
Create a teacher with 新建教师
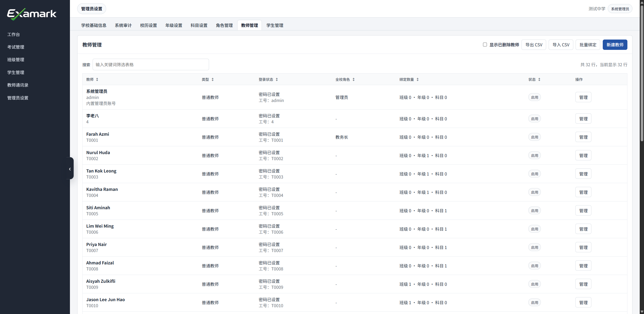pos(615,45)
